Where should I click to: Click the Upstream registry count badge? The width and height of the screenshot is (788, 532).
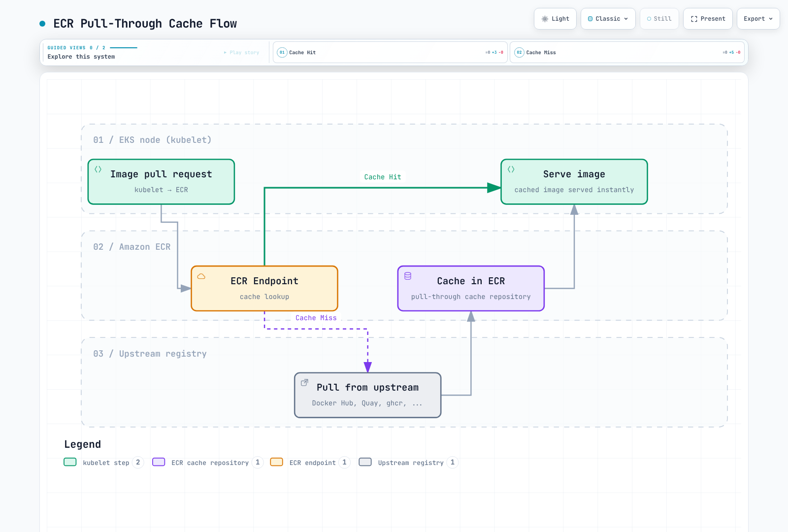tap(453, 463)
